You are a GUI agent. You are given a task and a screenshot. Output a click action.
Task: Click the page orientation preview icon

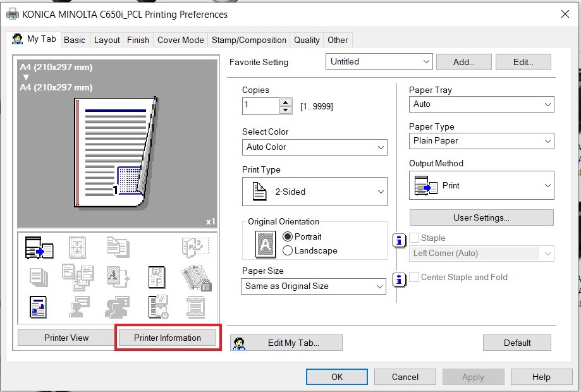coord(266,243)
